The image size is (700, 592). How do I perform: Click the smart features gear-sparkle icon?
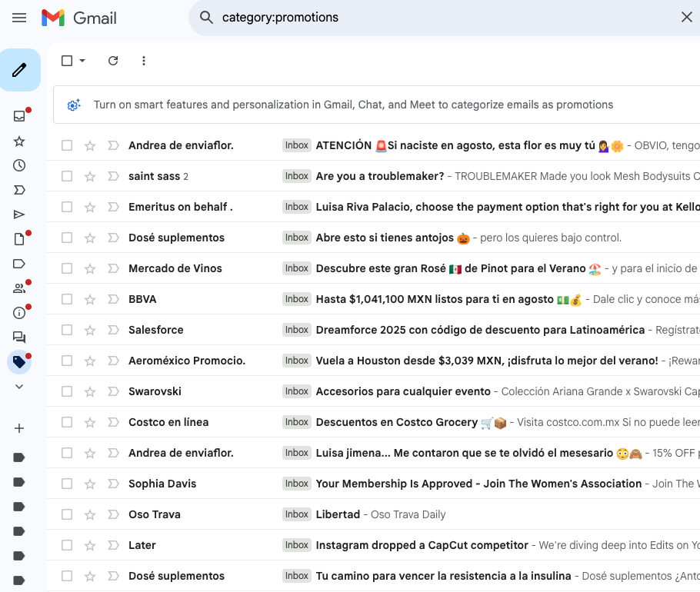pos(74,105)
